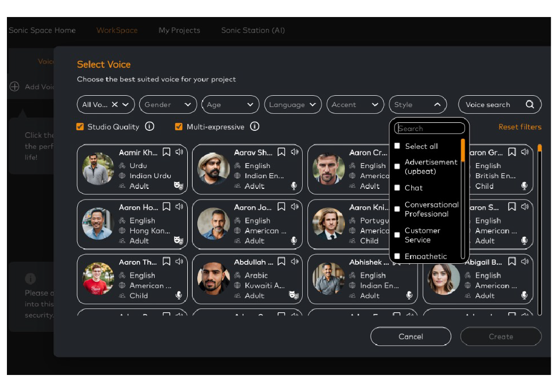Click the info icon next to Studio Quality

[149, 127]
